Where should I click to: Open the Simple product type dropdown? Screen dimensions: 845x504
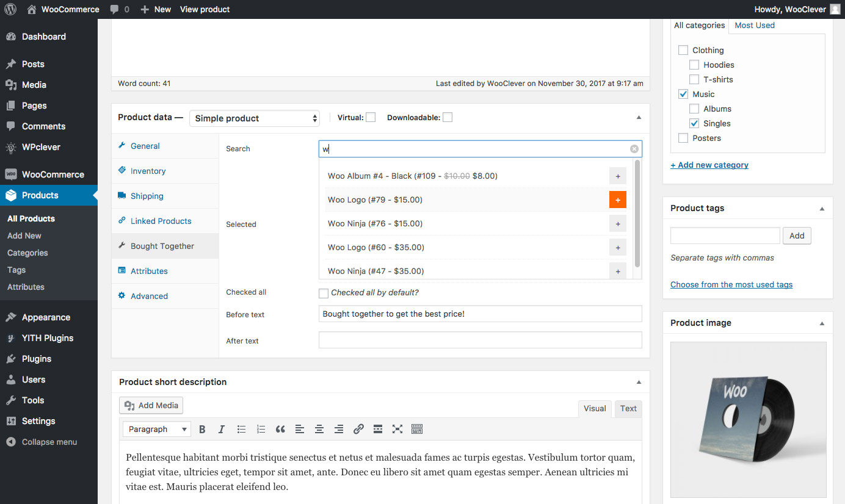(255, 118)
